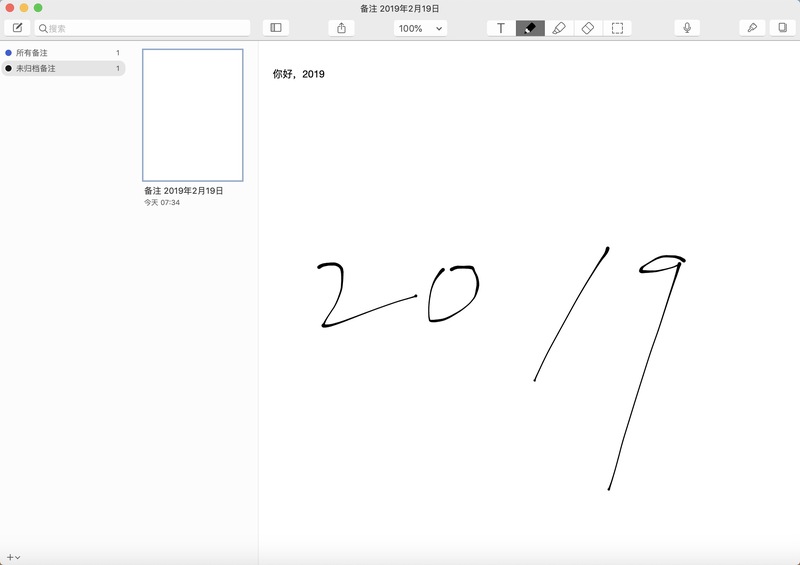Click the magnifier icon in search field
Screen dimensions: 800x565
click(x=43, y=29)
